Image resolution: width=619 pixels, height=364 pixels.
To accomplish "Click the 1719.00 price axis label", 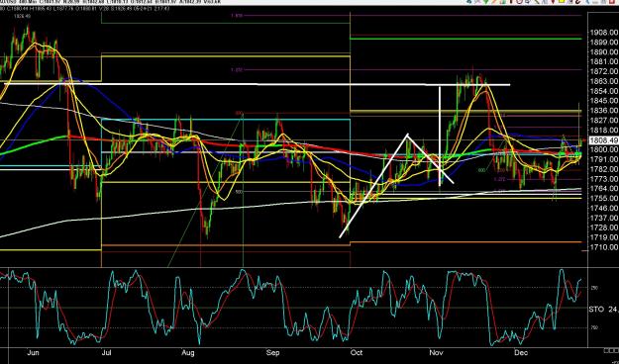I will point(604,237).
